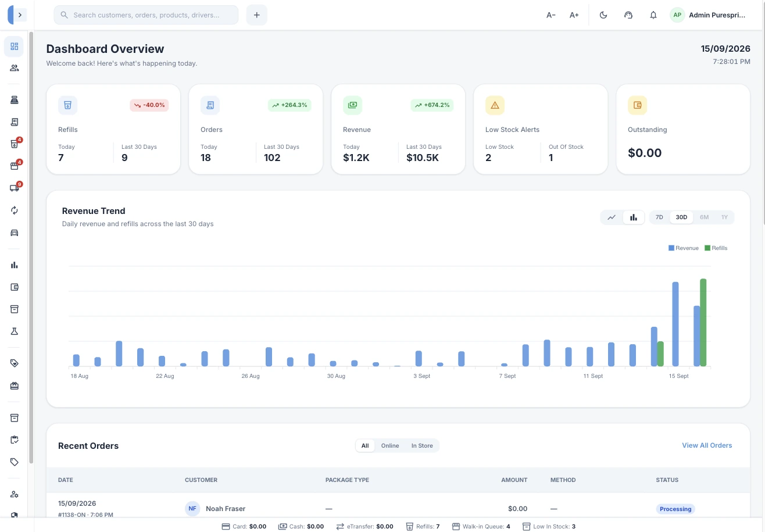Click the STATUS column header
This screenshot has width=765, height=532.
(667, 480)
